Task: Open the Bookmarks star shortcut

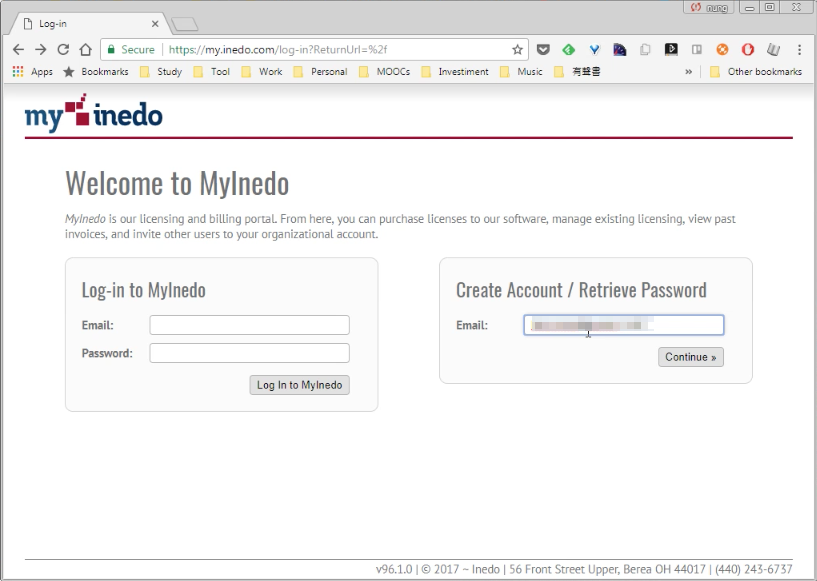Action: 96,72
